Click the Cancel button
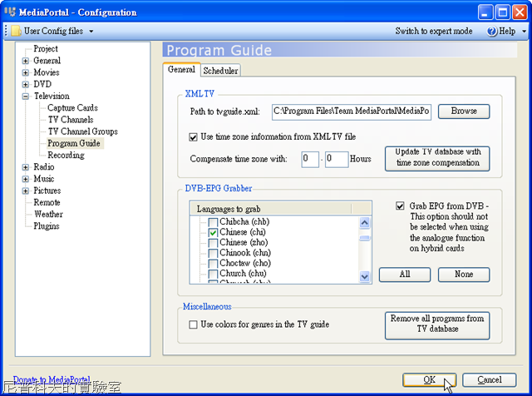Screen dimensions: 532x396 tap(490, 379)
